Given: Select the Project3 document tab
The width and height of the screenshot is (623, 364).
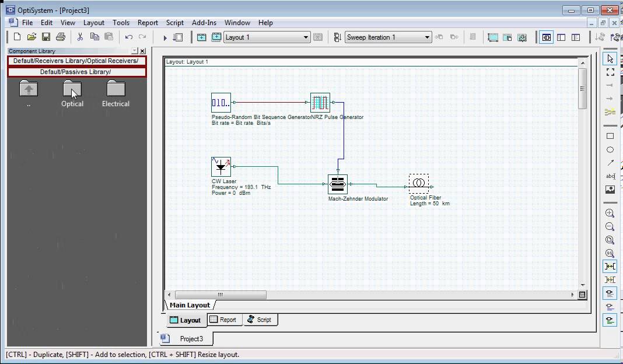Looking at the screenshot, I should coord(186,338).
